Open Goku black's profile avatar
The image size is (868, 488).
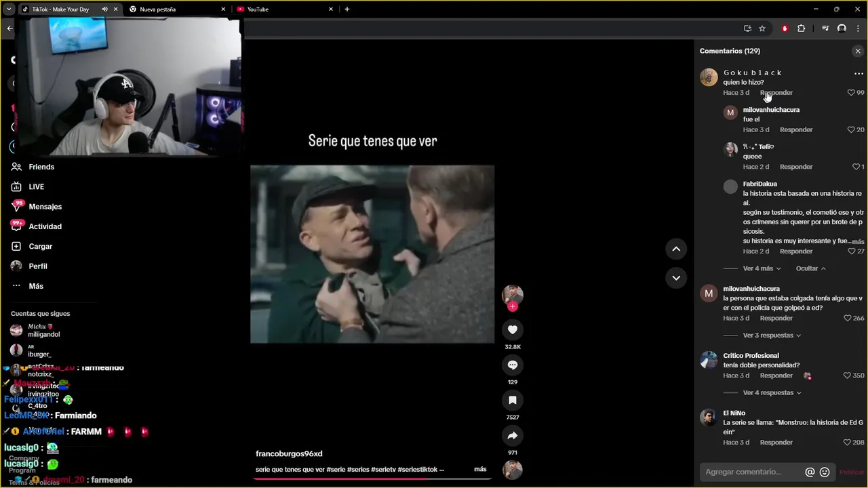tap(709, 77)
